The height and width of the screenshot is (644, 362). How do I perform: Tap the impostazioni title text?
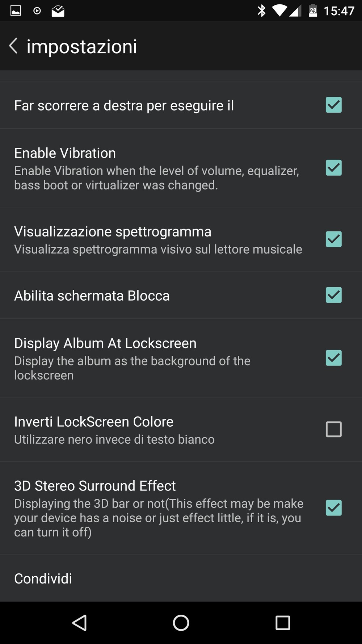tap(82, 46)
